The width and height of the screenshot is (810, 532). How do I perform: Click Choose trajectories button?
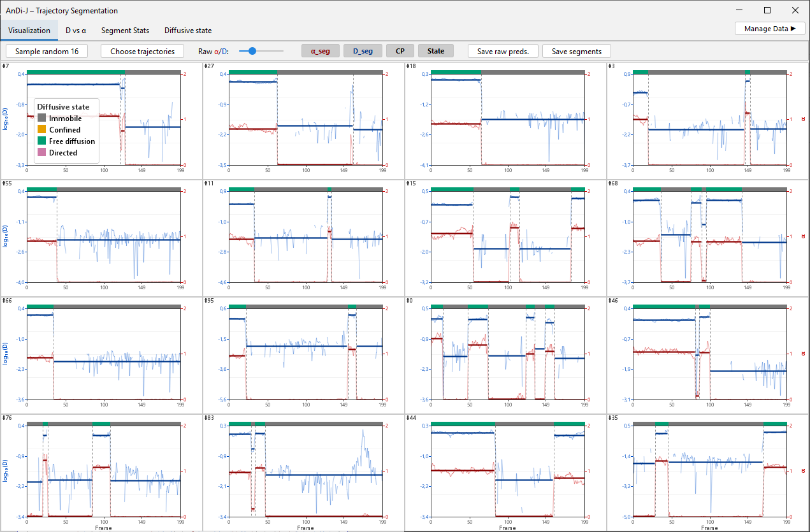click(142, 51)
